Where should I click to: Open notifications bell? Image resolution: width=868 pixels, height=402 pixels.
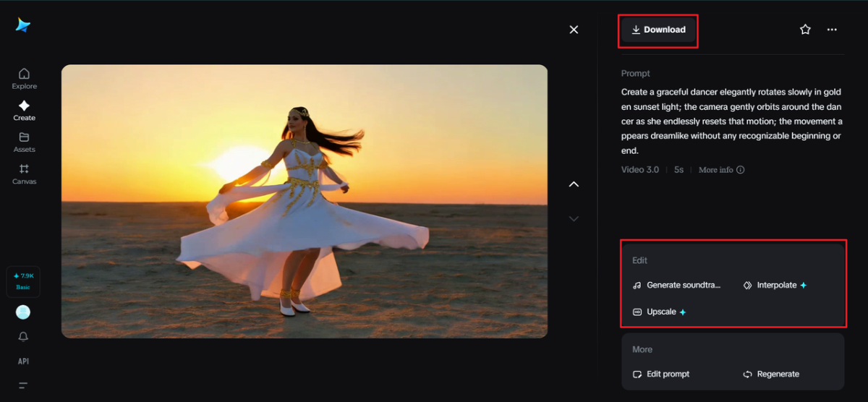pos(23,337)
